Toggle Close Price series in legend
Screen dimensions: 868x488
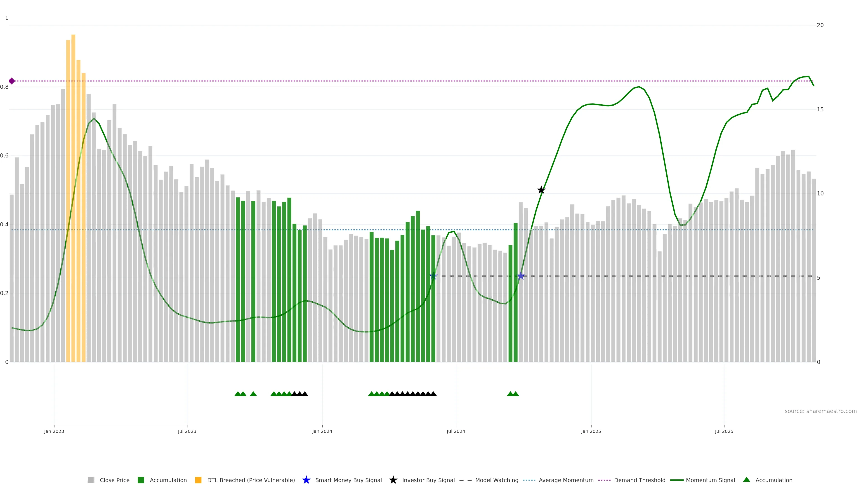[x=114, y=480]
